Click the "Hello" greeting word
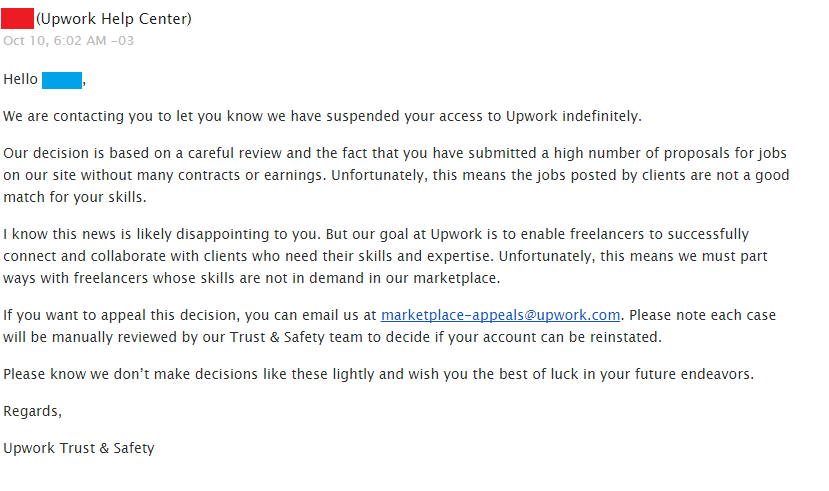Viewport: 829px width, 491px height. pos(21,79)
